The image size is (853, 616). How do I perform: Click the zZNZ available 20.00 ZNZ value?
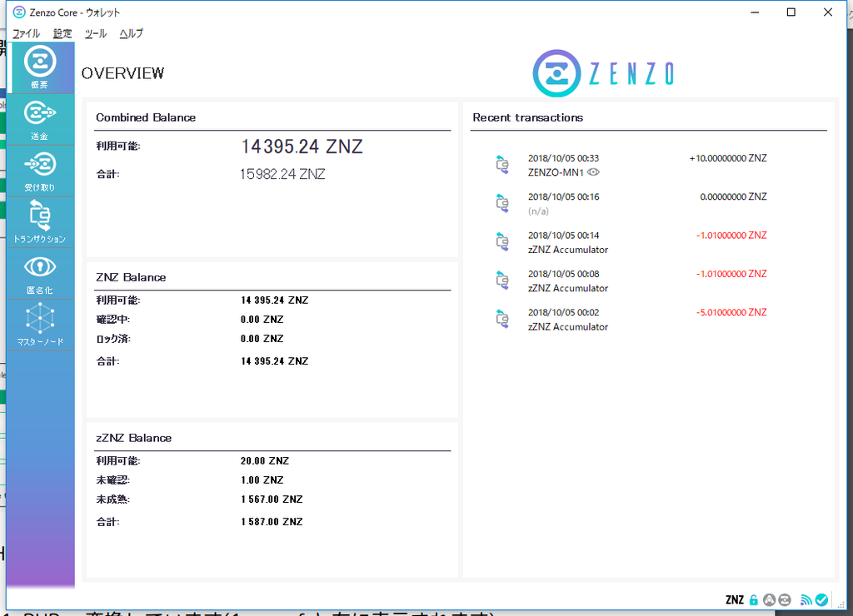point(265,461)
